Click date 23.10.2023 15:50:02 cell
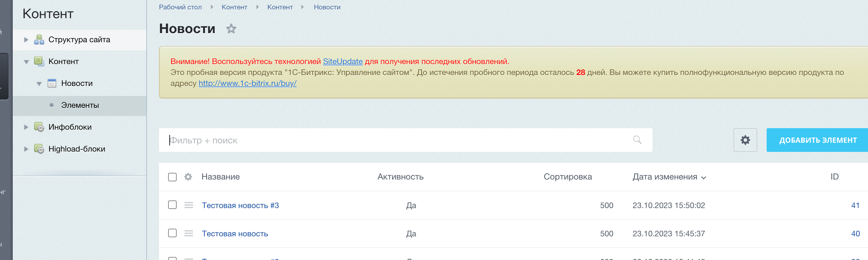 tap(669, 205)
